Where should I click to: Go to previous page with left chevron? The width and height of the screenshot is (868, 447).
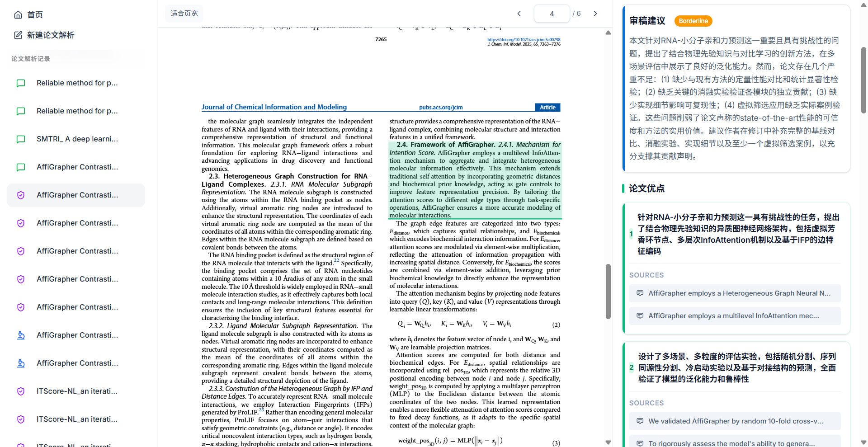(x=519, y=14)
